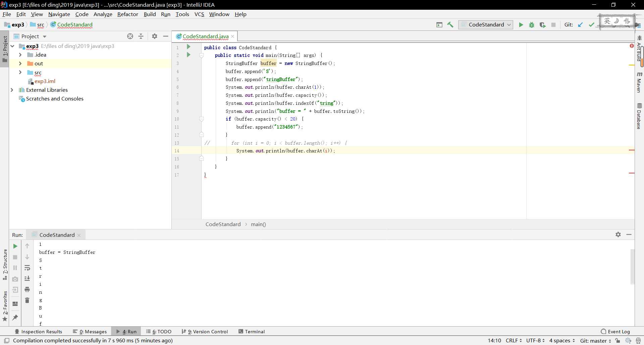This screenshot has width=644, height=345.
Task: Open the Event Log
Action: (615, 332)
